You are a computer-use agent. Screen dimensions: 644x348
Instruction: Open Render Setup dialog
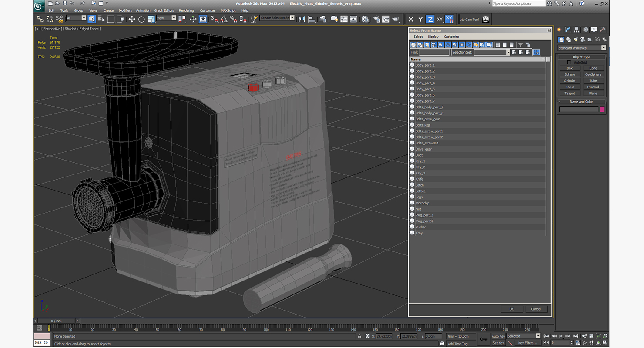pos(376,19)
